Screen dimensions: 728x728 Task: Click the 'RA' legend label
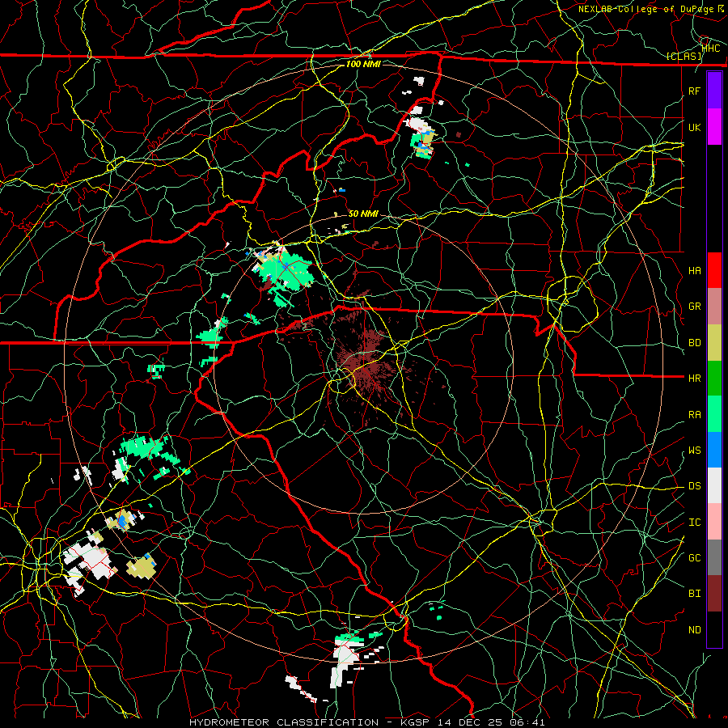pyautogui.click(x=694, y=414)
